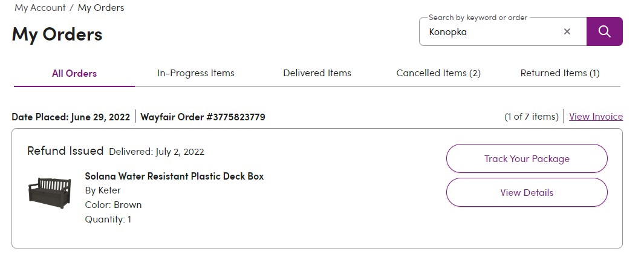Open View Details for the deck box
644x263 pixels.
tap(527, 192)
